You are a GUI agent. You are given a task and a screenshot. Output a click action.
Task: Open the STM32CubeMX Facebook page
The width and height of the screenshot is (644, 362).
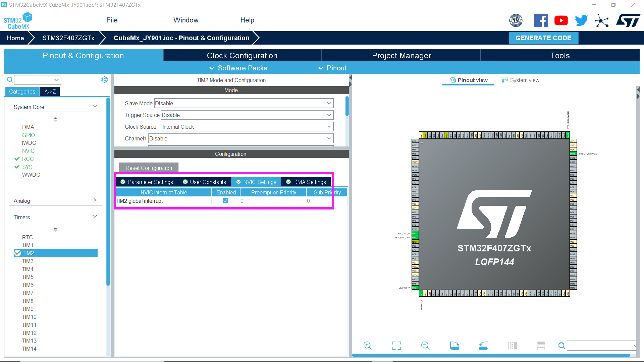point(541,20)
